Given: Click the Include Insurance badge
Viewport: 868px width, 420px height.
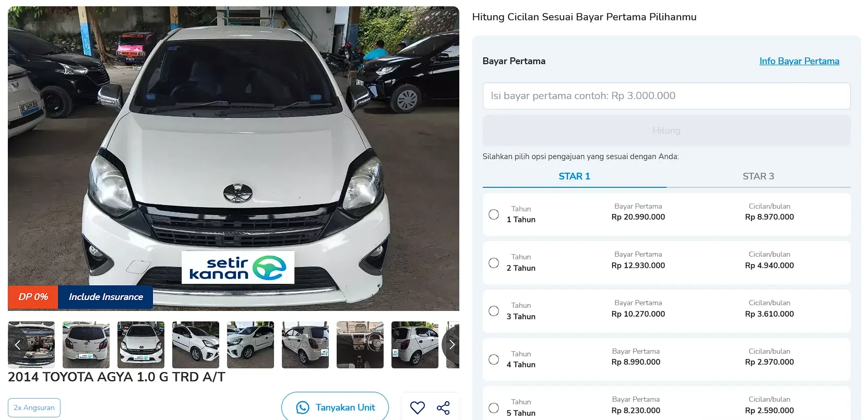Looking at the screenshot, I should (x=105, y=297).
